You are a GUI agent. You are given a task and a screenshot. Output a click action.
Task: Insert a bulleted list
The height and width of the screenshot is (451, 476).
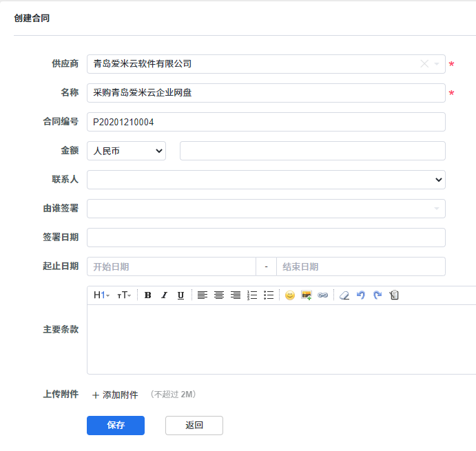pos(269,295)
